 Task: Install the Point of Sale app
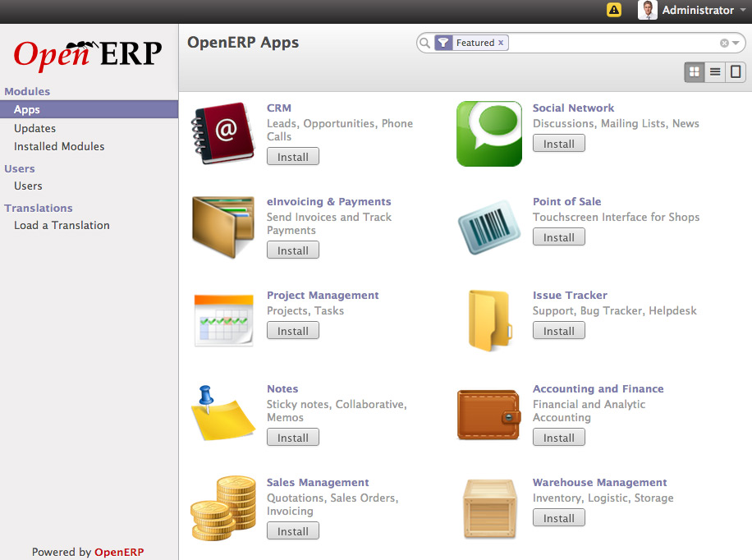559,237
